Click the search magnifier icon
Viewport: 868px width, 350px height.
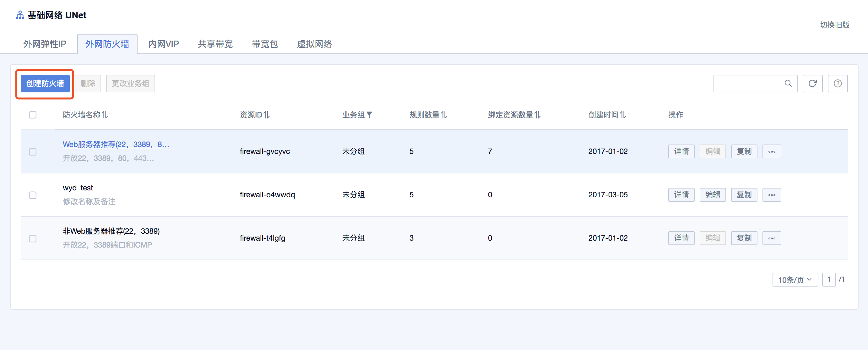pos(788,83)
